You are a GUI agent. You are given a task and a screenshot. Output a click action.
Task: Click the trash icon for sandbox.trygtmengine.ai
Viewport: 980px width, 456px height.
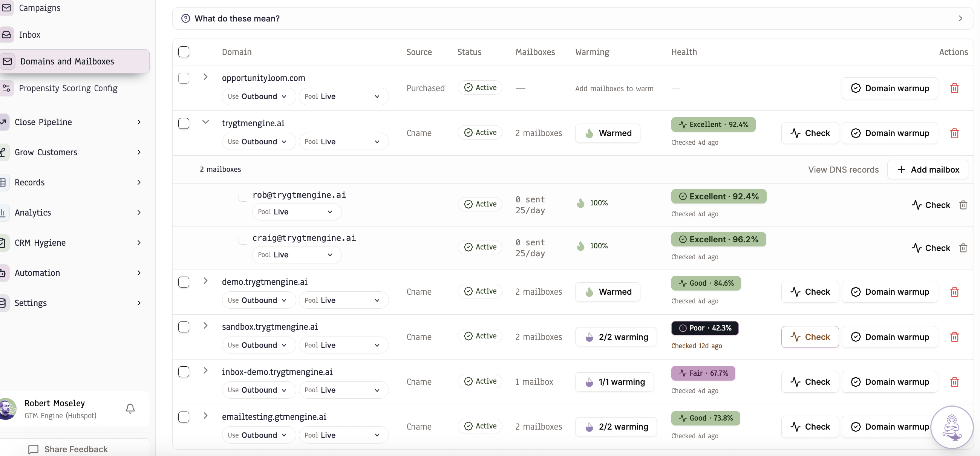pyautogui.click(x=954, y=337)
